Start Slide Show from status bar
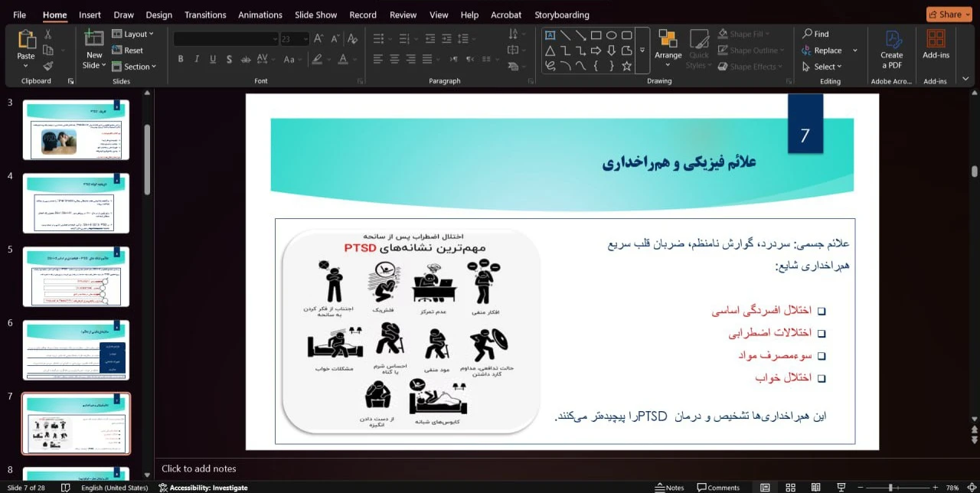 [841, 488]
